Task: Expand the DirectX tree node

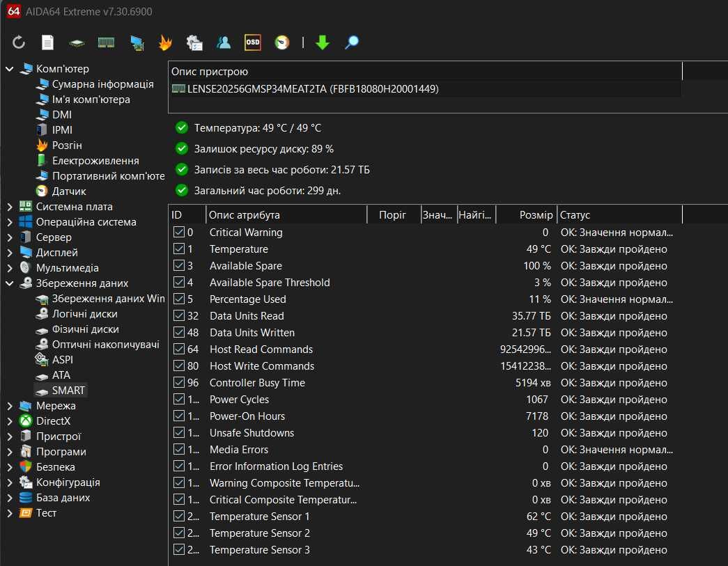Action: click(x=9, y=420)
